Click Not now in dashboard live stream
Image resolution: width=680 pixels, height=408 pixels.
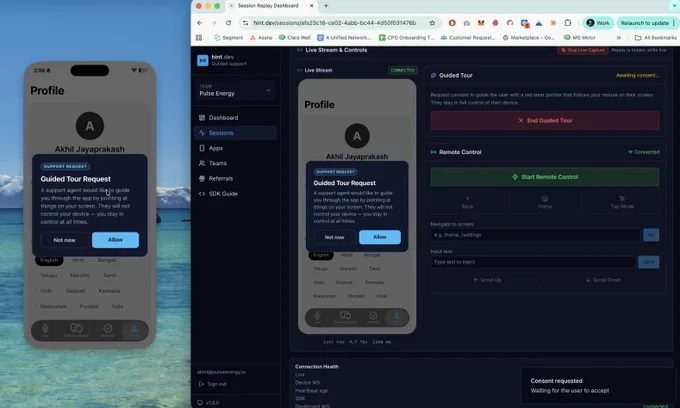point(334,237)
